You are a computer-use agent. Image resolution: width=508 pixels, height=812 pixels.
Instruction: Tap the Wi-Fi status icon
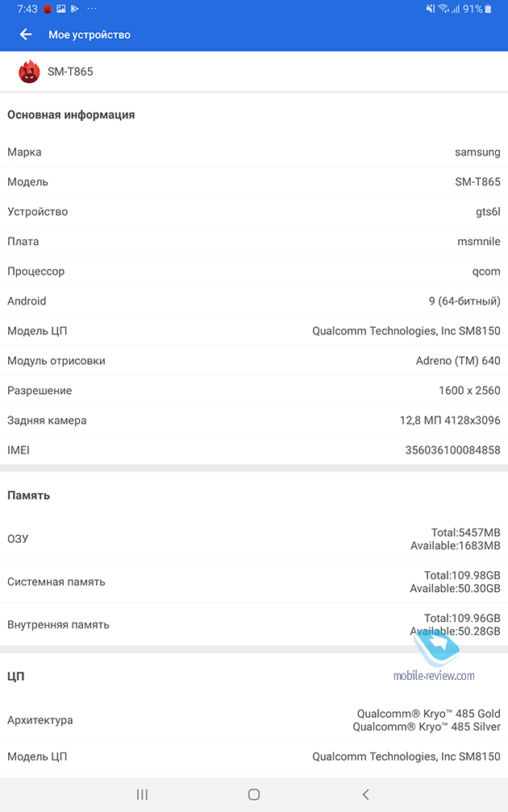pyautogui.click(x=443, y=9)
